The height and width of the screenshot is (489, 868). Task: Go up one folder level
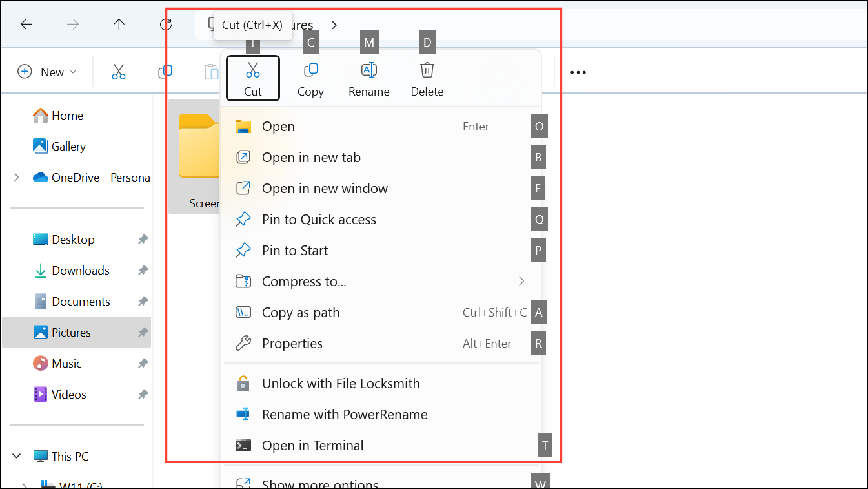click(x=119, y=25)
